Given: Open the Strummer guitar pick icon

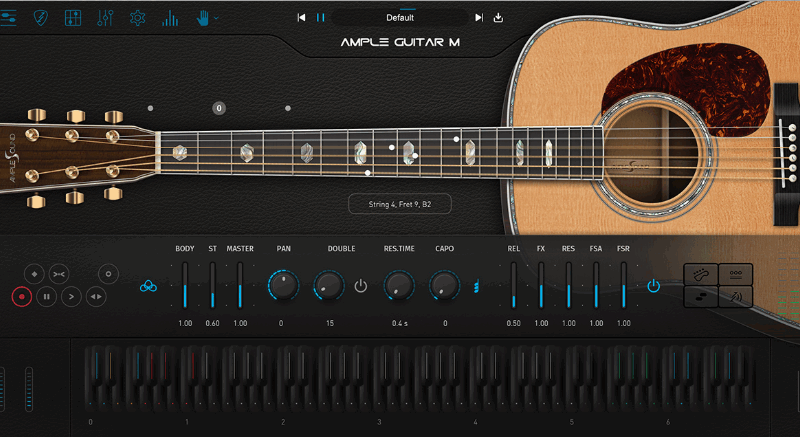Looking at the screenshot, I should tap(40, 18).
